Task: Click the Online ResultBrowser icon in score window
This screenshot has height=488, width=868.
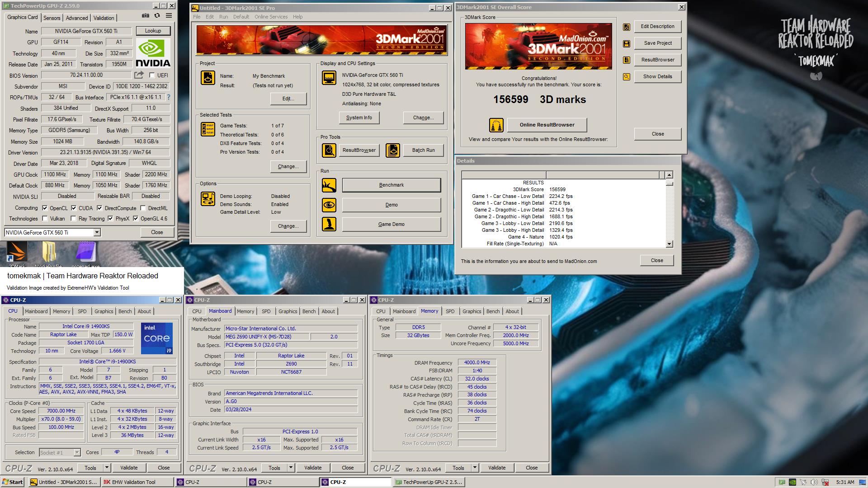Action: 496,125
